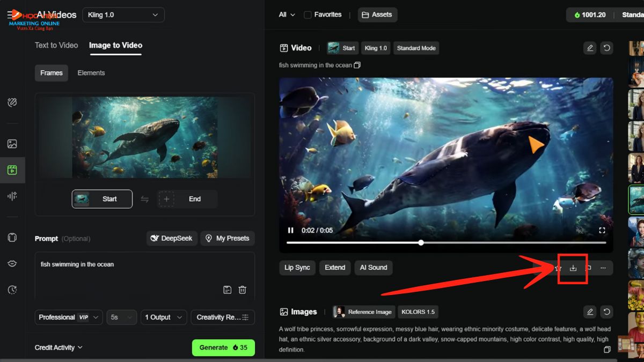Click the credits balance 1001.20
Viewport: 644px width, 362px height.
pyautogui.click(x=590, y=14)
